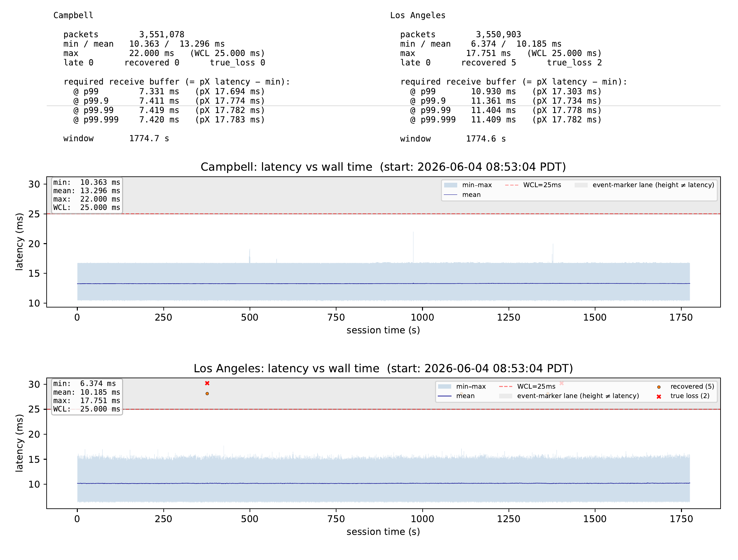Viewport: 738px width, 560px height.
Task: Click Los Angeles '@ p99.99 11.404 ms' row
Action: [x=506, y=110]
